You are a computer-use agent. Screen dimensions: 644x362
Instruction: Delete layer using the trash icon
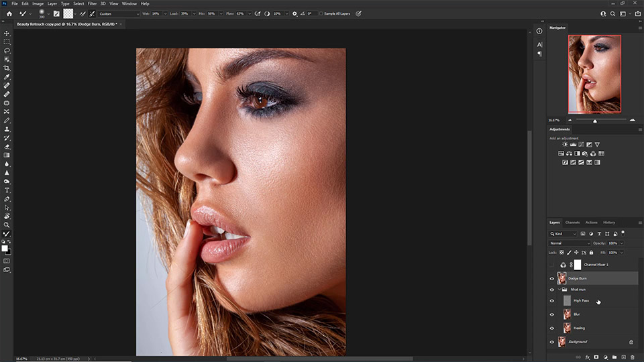632,357
